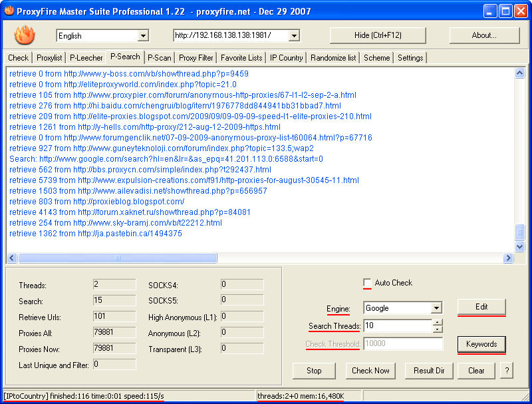532x404 pixels.
Task: Go to the Scheme tab
Action: coord(376,58)
